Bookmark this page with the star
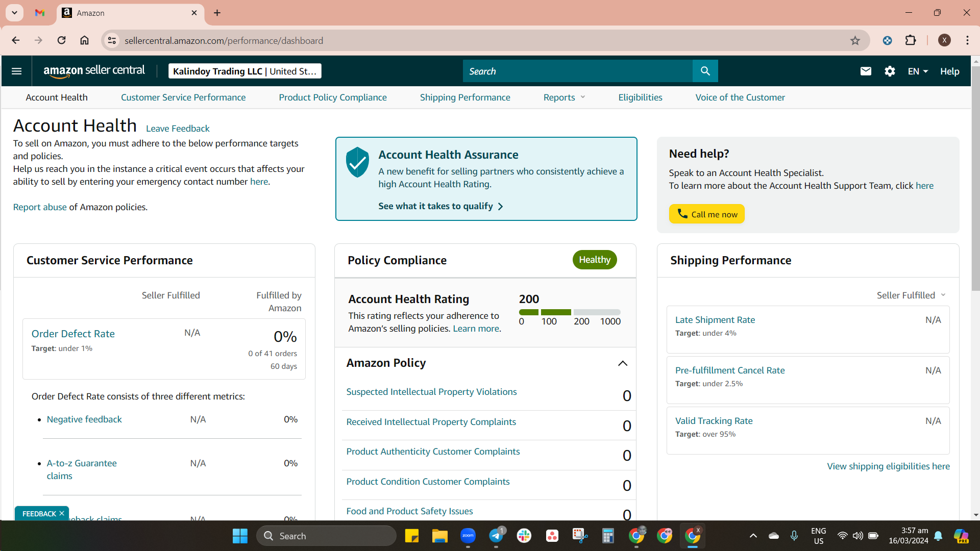The width and height of the screenshot is (980, 551). click(x=855, y=40)
